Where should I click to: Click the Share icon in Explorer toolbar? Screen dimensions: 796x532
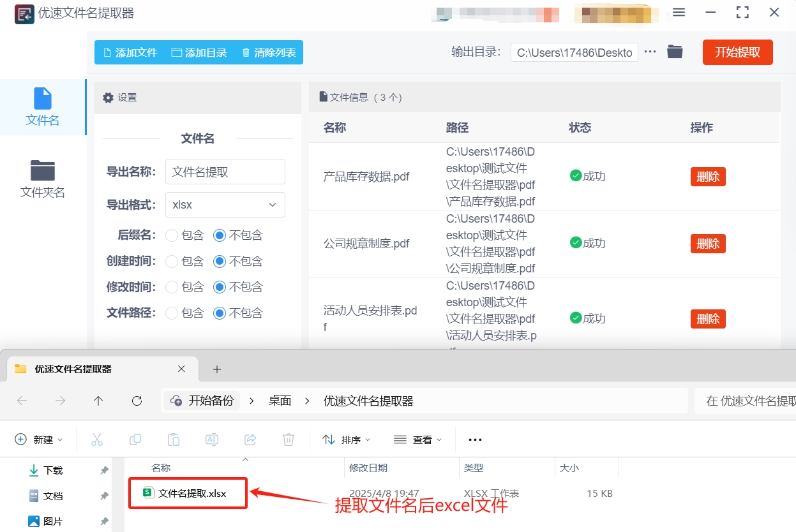250,440
